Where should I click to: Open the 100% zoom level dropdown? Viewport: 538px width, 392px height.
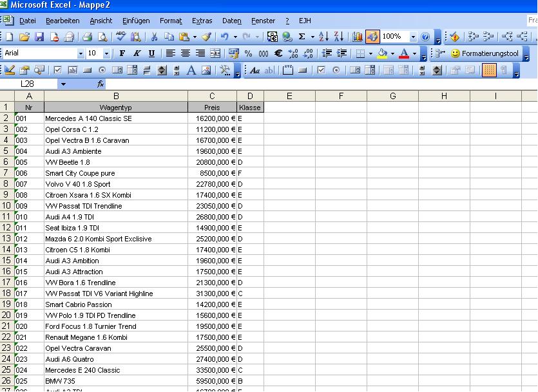pyautogui.click(x=413, y=37)
